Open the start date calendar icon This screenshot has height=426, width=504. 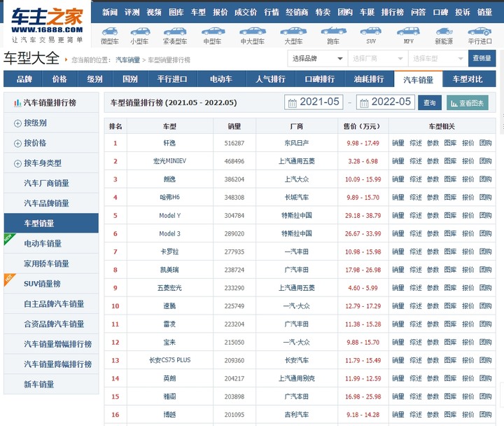click(293, 103)
